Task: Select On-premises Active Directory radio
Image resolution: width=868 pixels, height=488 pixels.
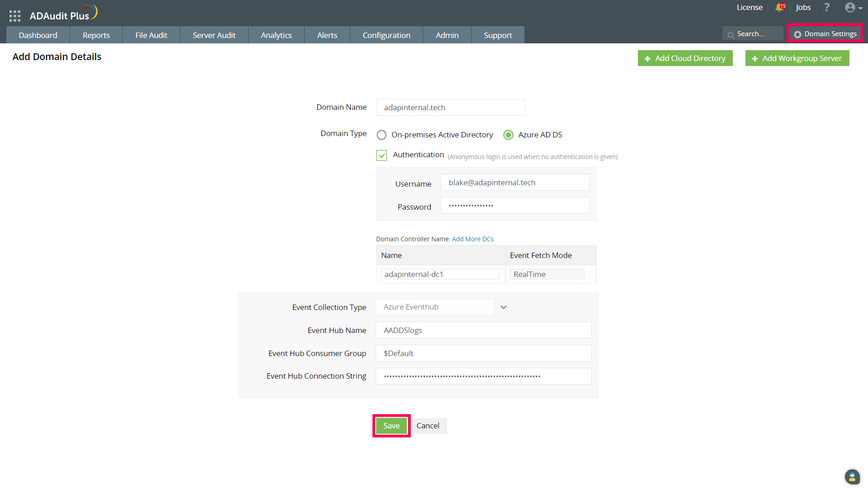Action: click(382, 135)
